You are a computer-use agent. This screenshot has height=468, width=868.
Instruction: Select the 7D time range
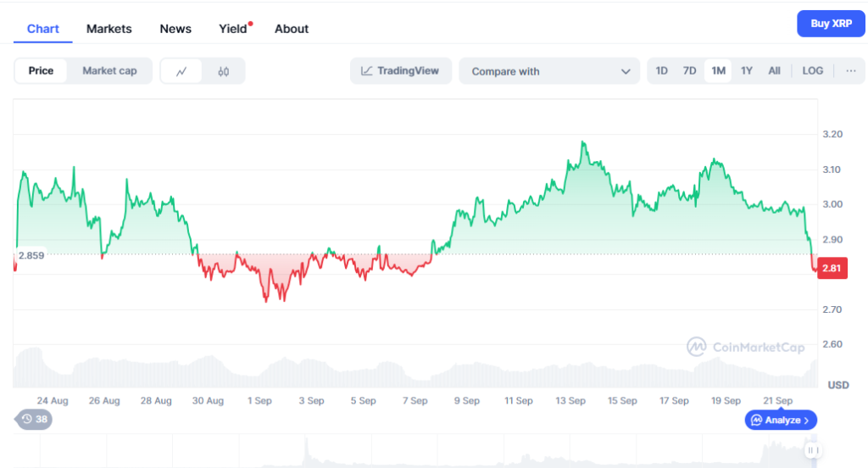click(x=690, y=71)
